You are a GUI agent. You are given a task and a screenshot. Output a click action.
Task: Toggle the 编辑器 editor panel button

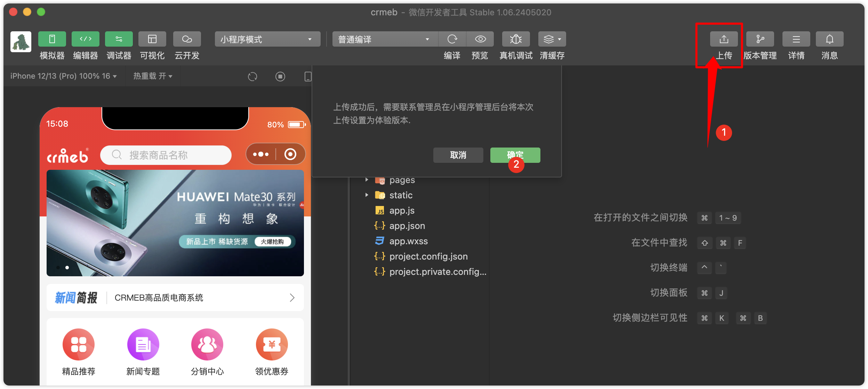coord(86,39)
